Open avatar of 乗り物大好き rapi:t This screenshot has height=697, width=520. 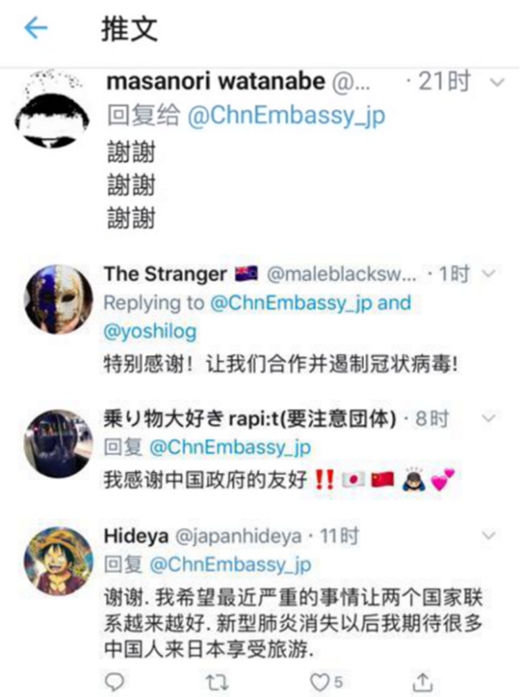[58, 445]
